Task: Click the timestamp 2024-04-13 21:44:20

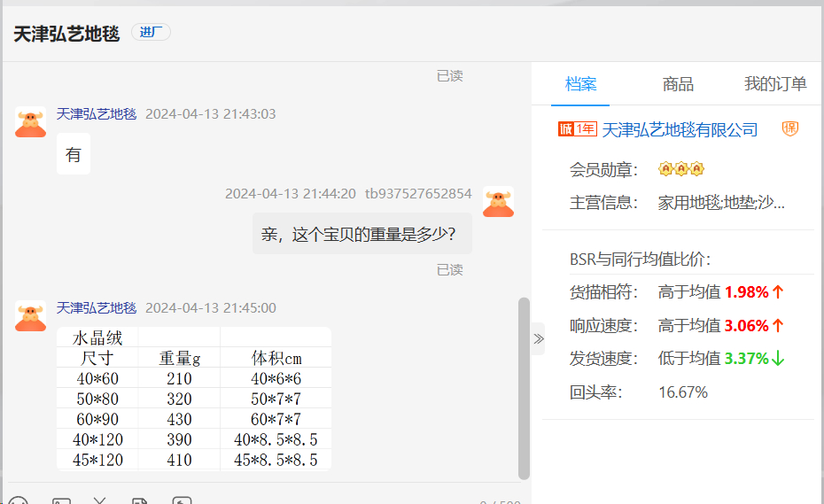Action: [x=291, y=194]
